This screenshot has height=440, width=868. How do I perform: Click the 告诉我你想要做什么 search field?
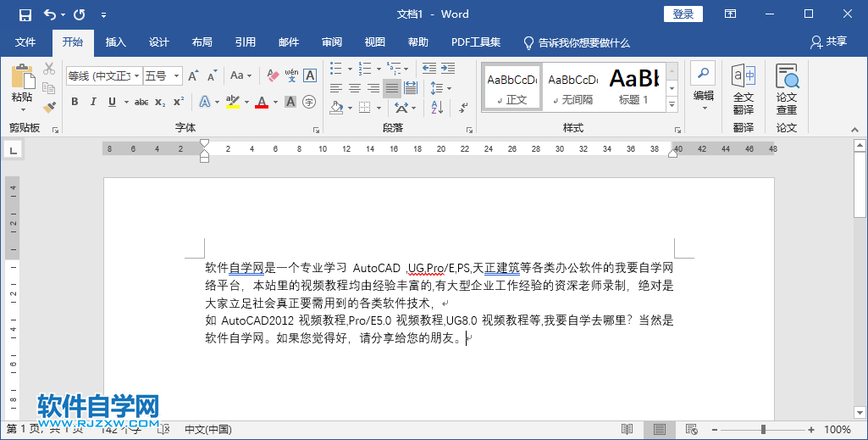pos(583,42)
